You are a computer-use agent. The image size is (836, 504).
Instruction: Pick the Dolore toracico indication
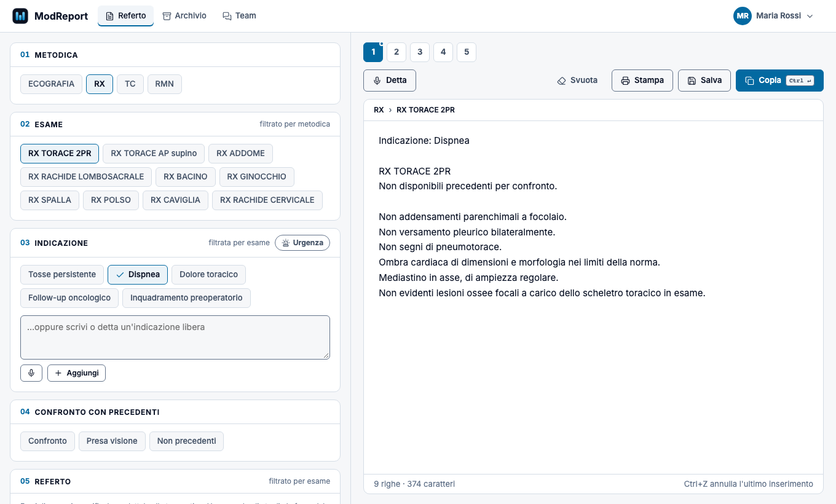click(x=208, y=275)
